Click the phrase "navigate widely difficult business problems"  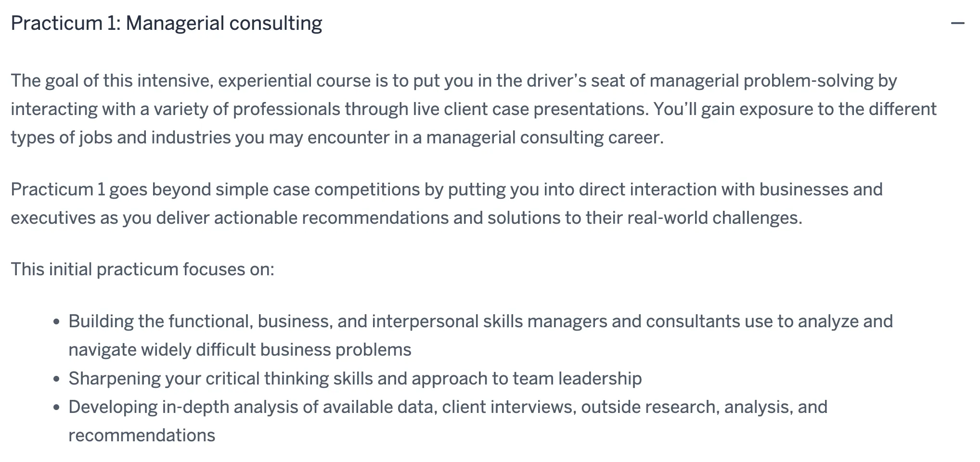[x=240, y=349]
